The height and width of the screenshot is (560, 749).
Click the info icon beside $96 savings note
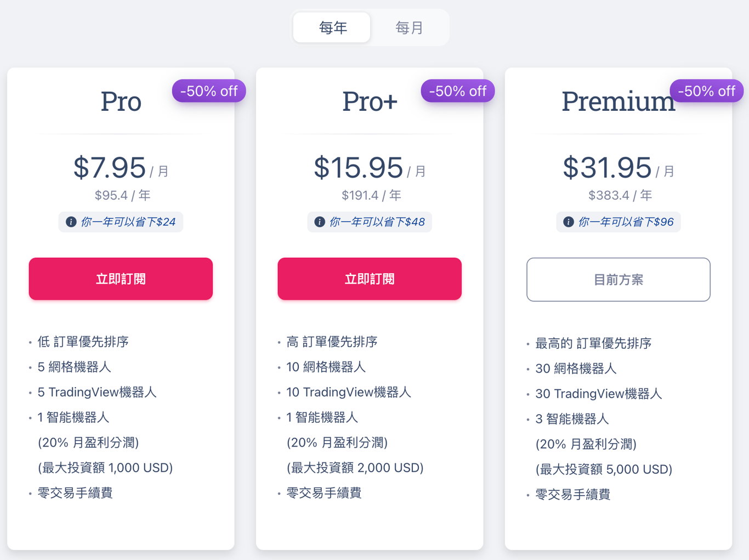[x=569, y=222]
